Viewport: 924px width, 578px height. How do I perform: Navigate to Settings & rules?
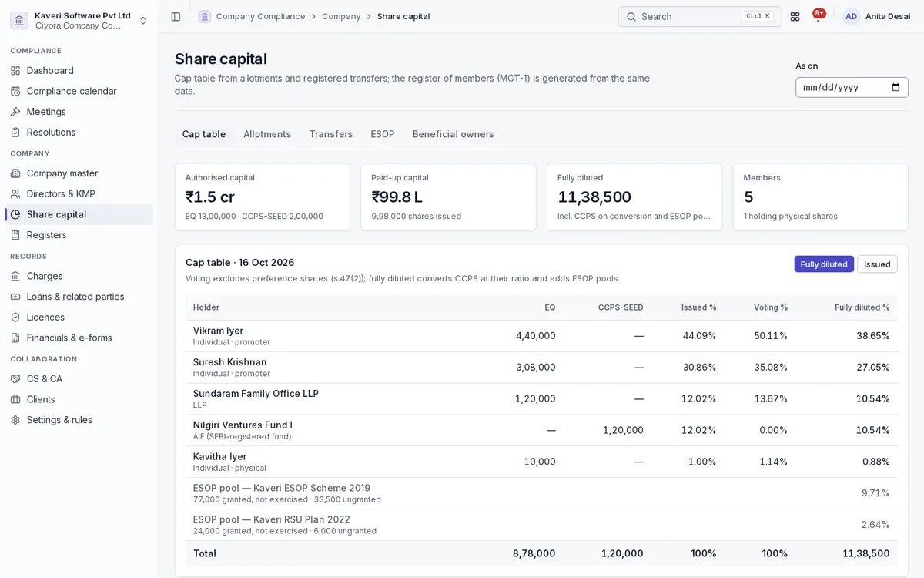79,420
